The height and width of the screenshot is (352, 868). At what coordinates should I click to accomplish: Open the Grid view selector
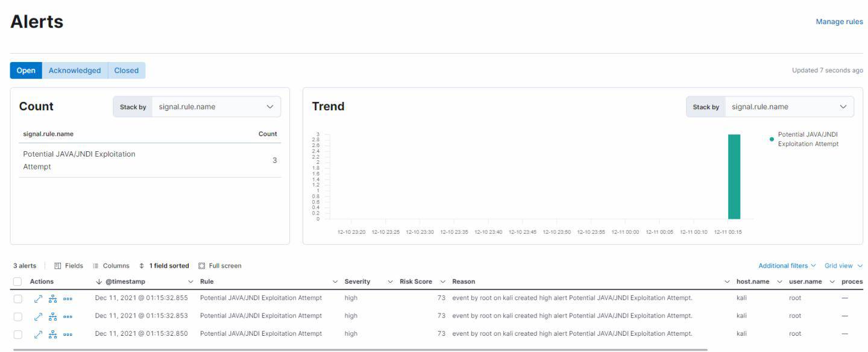[843, 266]
